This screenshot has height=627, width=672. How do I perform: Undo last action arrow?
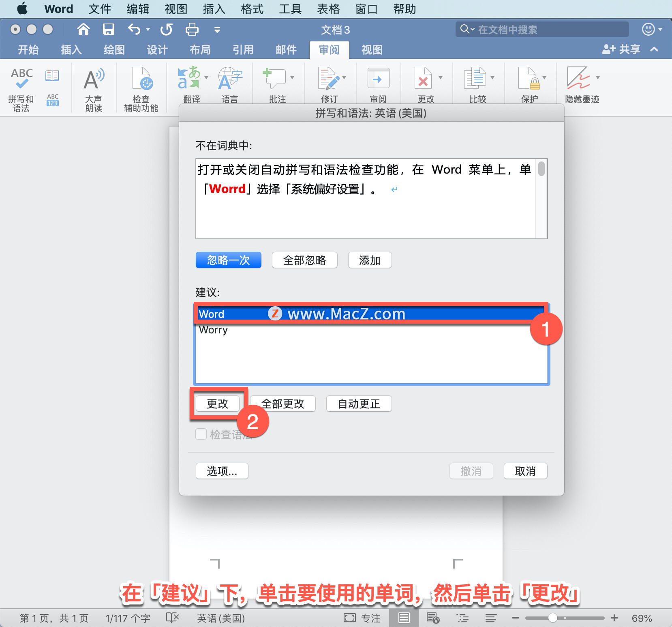134,29
